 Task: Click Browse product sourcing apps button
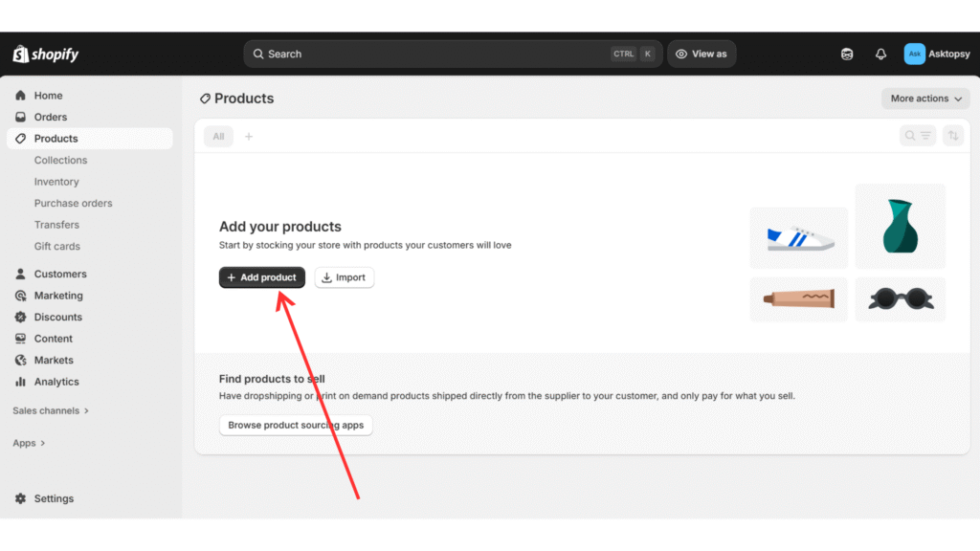(296, 425)
